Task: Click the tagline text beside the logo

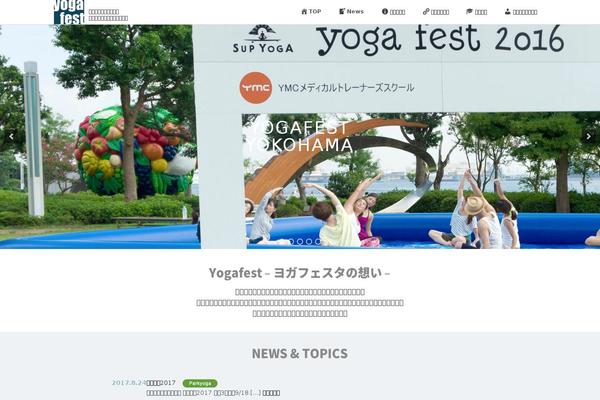Action: (x=108, y=15)
